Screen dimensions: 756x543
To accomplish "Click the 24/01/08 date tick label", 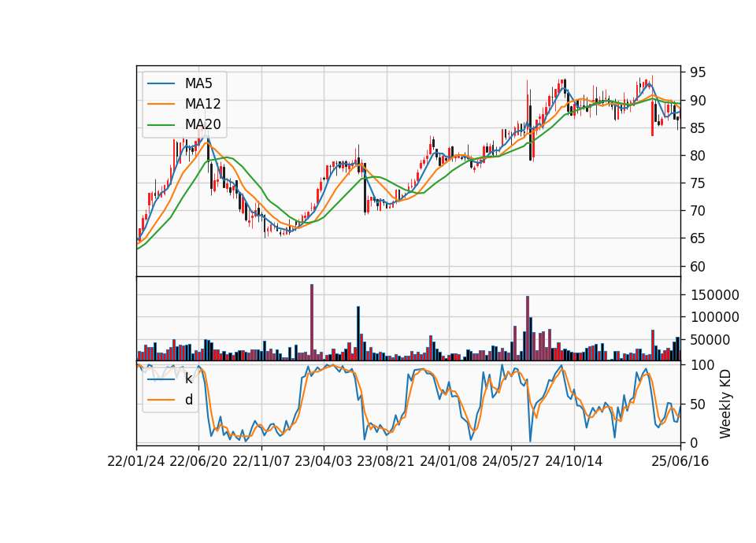I will (x=448, y=461).
